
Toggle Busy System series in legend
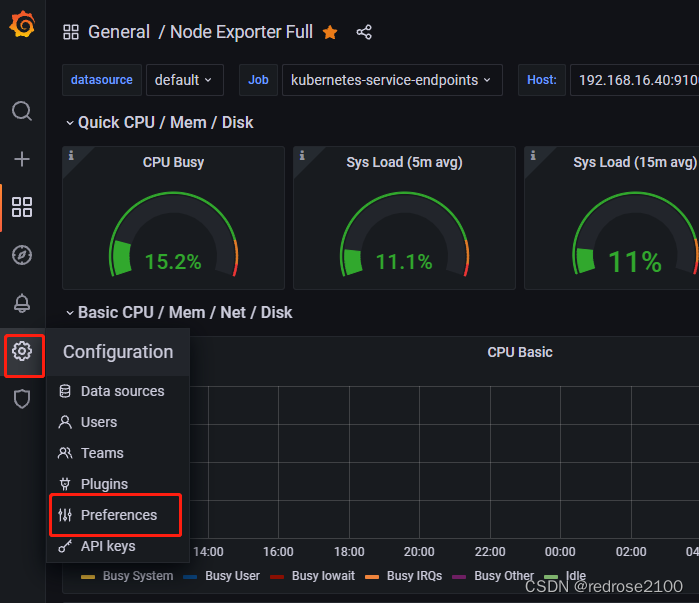point(129,576)
